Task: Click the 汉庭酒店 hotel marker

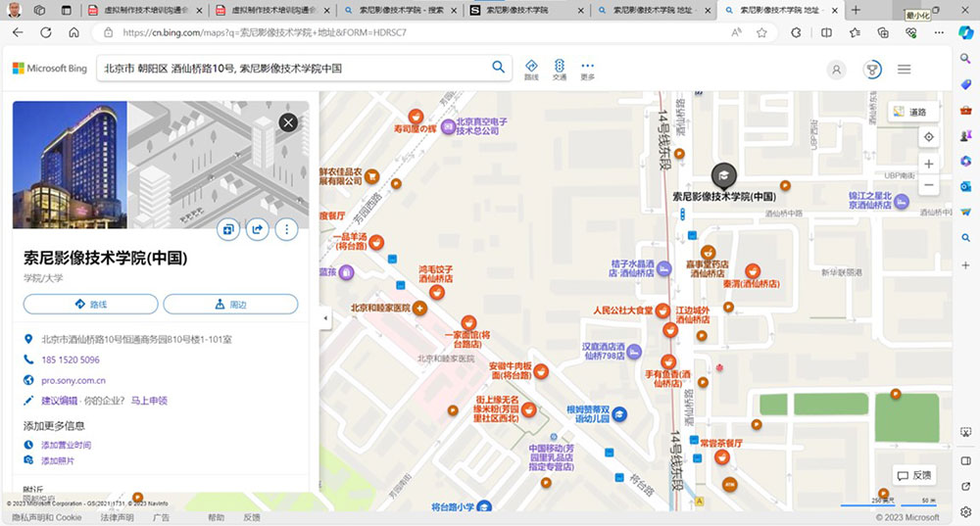Action: coord(634,352)
